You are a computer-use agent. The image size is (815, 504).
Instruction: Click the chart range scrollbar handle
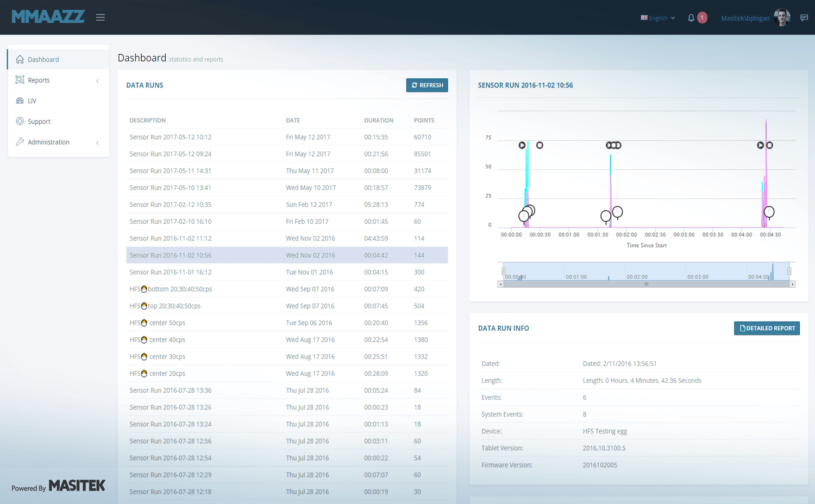646,284
